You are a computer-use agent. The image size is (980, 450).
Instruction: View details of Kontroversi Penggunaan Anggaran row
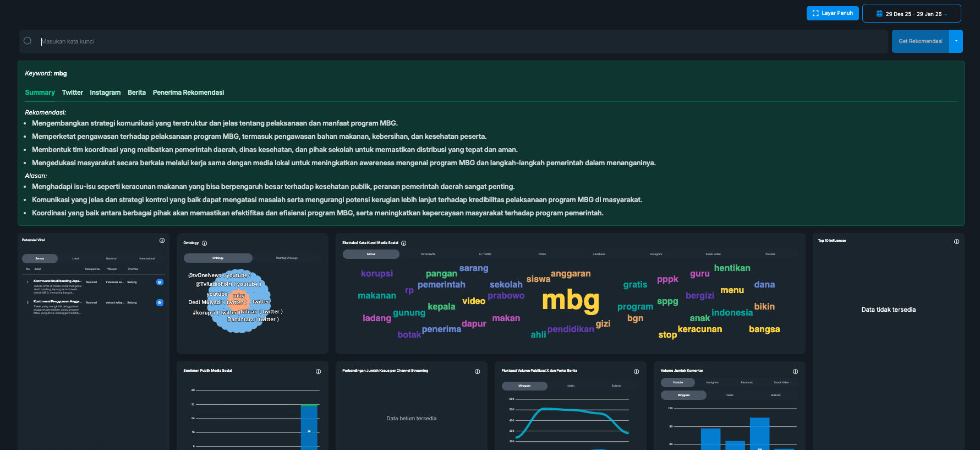pos(160,302)
